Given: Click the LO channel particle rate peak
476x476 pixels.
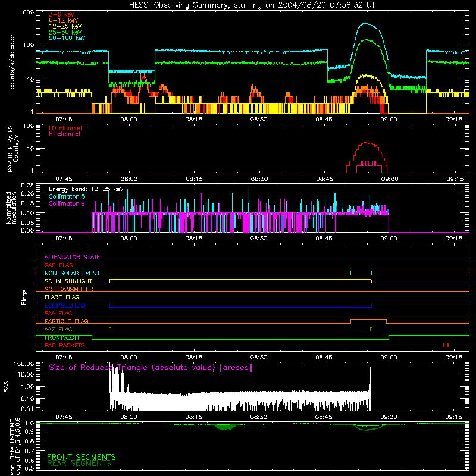Looking at the screenshot, I should point(367,143).
